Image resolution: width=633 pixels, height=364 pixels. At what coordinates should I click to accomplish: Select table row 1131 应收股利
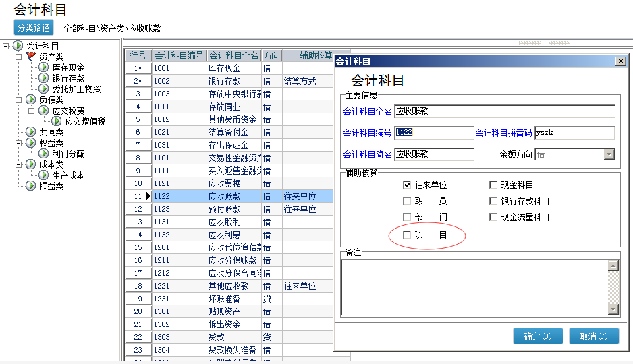229,222
